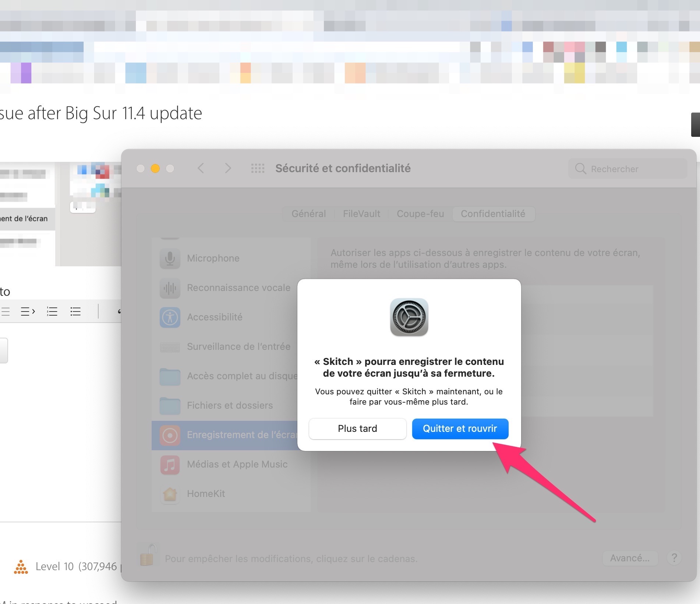Go forward with the right chevron
The height and width of the screenshot is (604, 700).
pos(228,168)
